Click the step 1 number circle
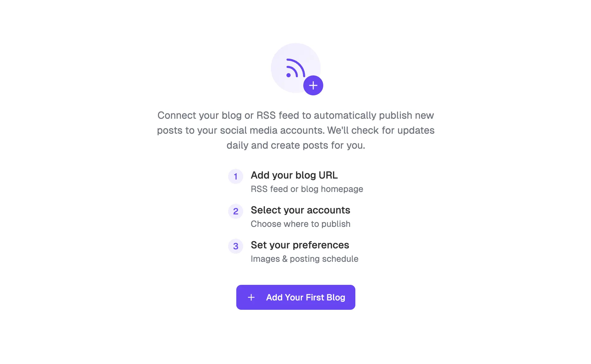The image size is (591, 364). tap(236, 176)
